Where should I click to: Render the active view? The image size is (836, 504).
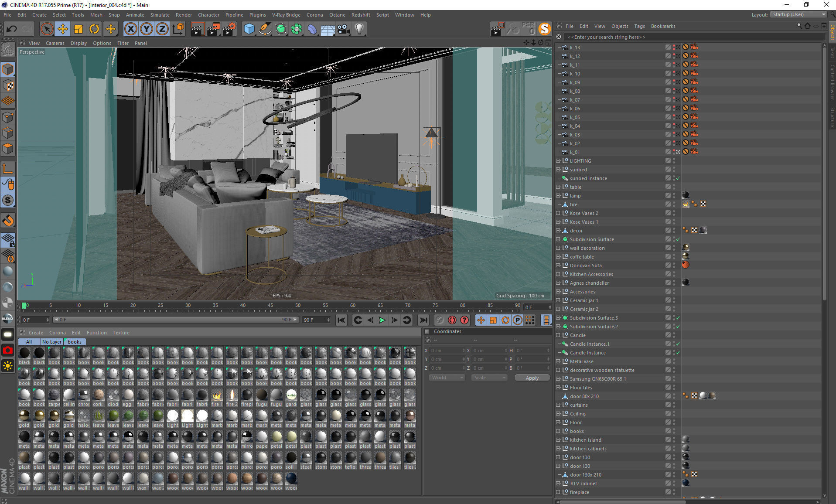[x=197, y=29]
